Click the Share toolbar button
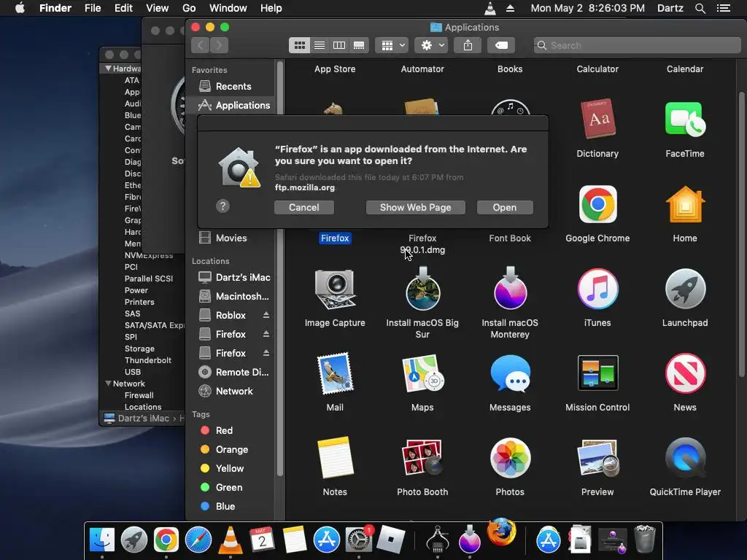This screenshot has height=560, width=747. [x=468, y=45]
